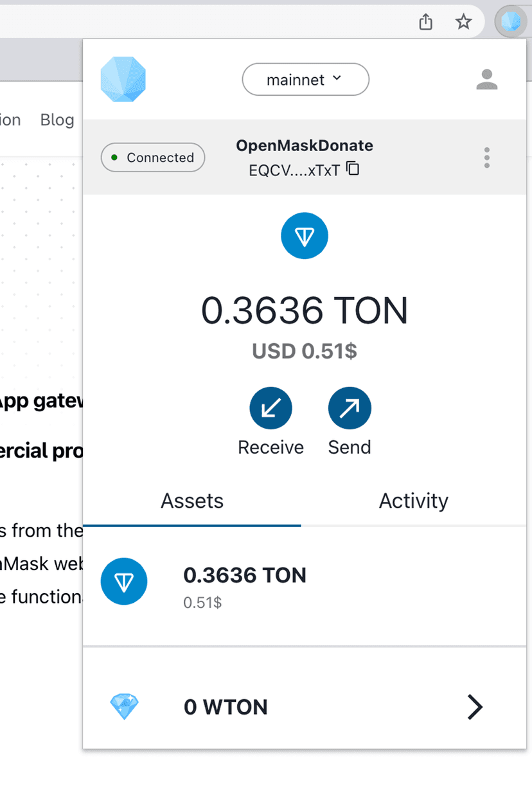The image size is (532, 804).
Task: Click the TON icon in the assets list
Action: 124,582
